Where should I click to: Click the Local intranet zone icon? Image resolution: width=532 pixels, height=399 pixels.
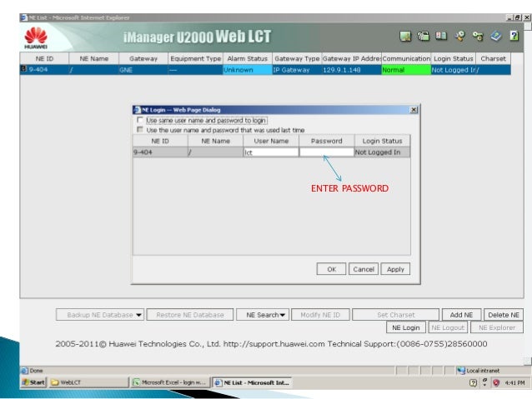[461, 371]
